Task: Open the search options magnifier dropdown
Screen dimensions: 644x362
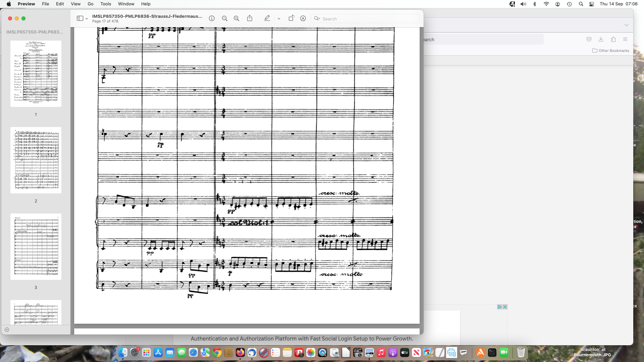Action: click(x=317, y=18)
